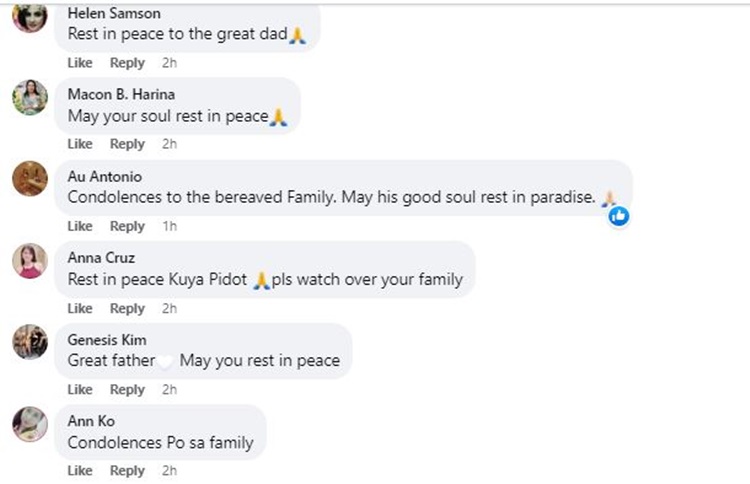
Task: Click Au Antonio's profile picture
Action: [x=30, y=179]
